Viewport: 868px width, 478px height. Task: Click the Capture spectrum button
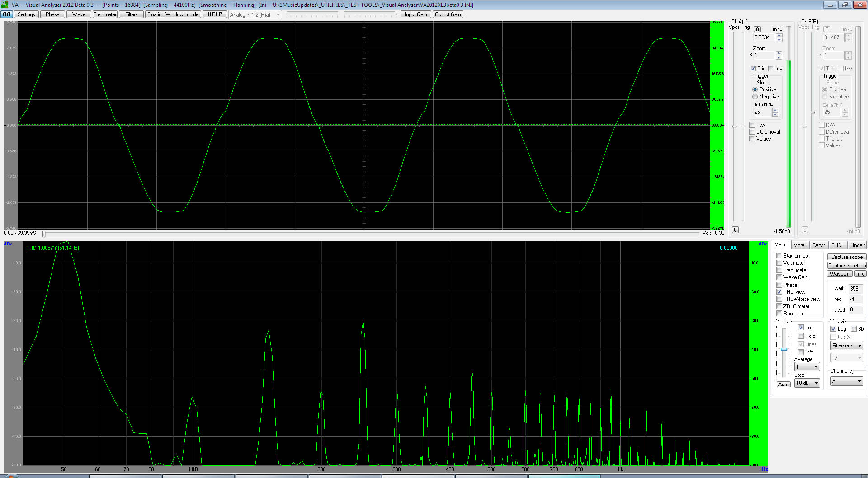847,266
